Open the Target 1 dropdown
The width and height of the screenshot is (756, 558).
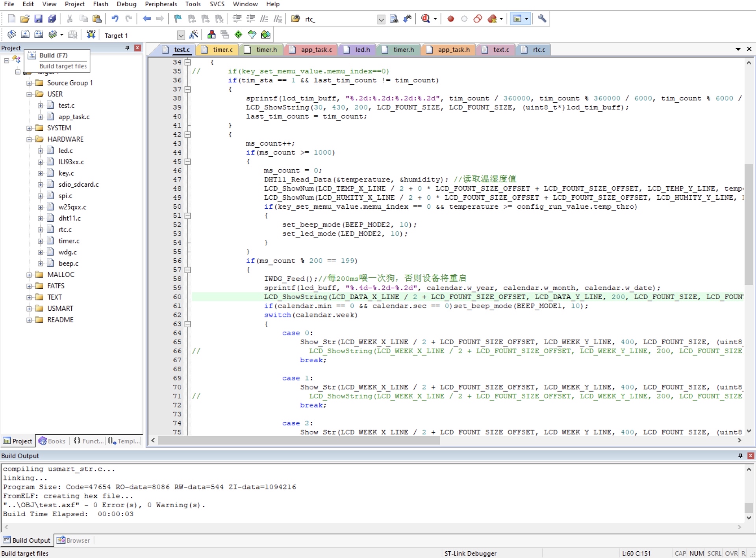[x=181, y=35]
